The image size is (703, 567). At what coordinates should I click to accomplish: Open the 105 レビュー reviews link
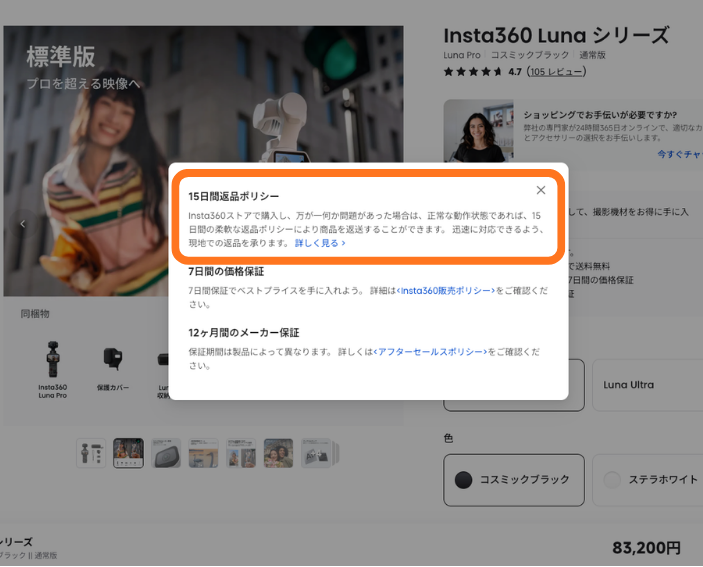(556, 72)
